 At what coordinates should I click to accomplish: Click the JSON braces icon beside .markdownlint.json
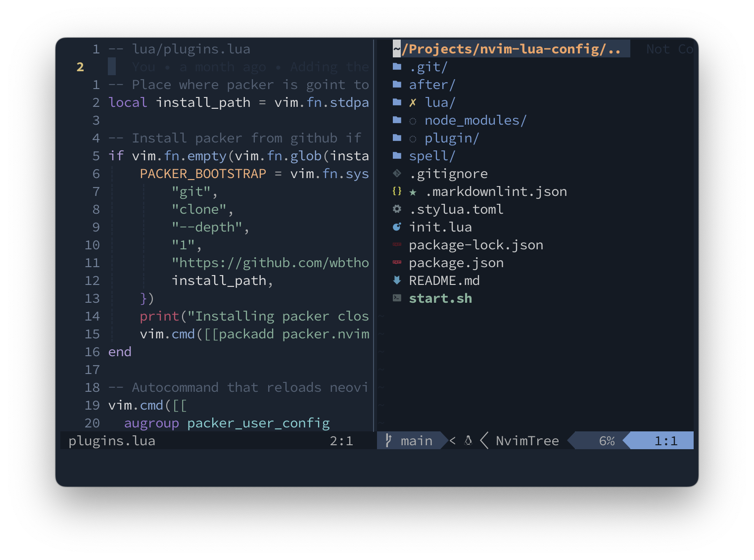tap(397, 191)
